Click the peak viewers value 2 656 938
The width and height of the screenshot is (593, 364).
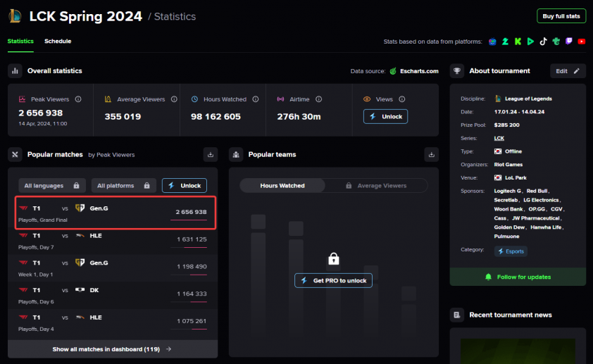tap(40, 113)
